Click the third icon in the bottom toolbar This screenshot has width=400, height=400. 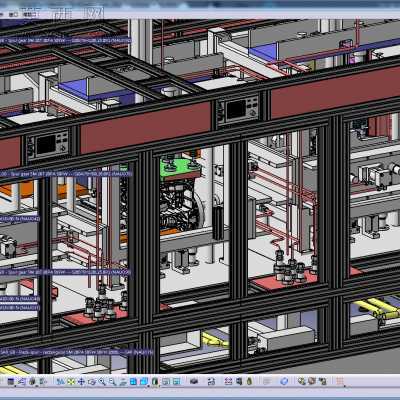(x=32, y=382)
